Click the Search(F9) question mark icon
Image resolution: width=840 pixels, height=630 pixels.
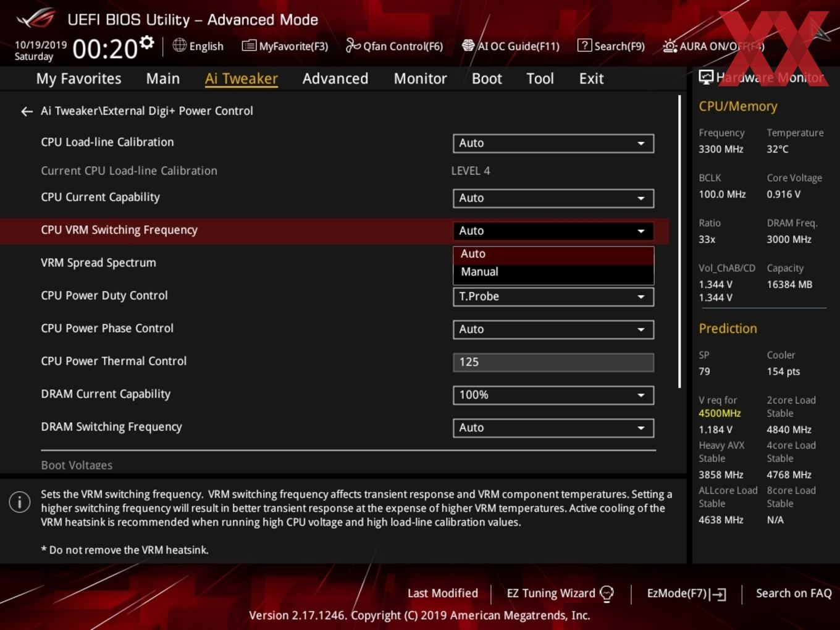coord(584,45)
